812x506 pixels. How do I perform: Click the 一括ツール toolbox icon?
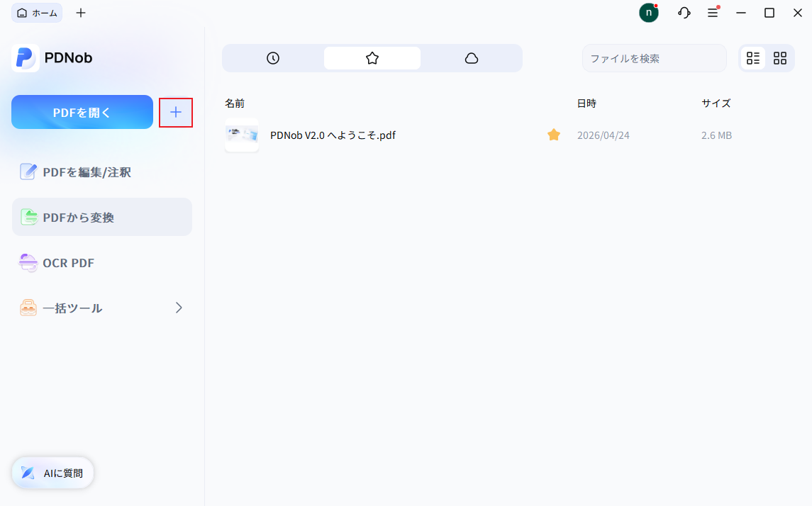point(28,308)
